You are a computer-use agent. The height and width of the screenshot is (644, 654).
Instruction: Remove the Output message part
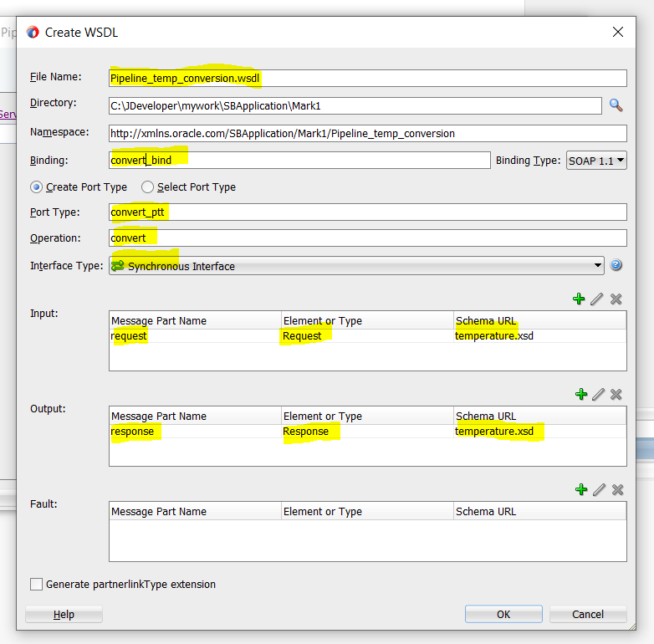(x=616, y=395)
